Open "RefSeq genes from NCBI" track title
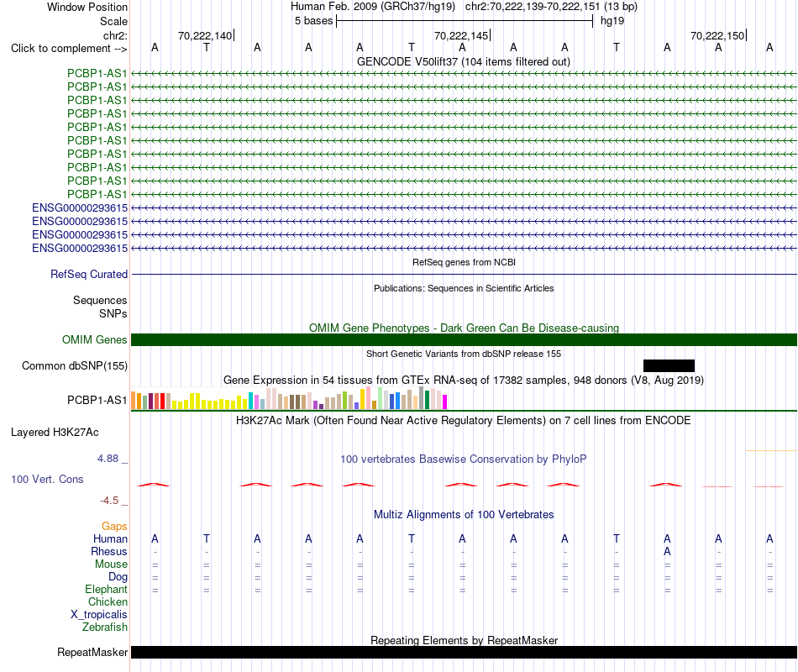798x672 pixels. [464, 262]
